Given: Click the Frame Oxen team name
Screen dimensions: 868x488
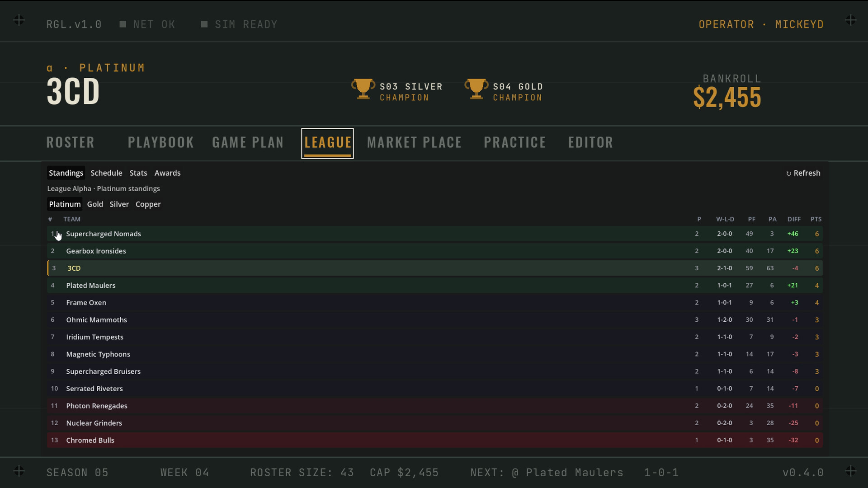Looking at the screenshot, I should (x=86, y=303).
